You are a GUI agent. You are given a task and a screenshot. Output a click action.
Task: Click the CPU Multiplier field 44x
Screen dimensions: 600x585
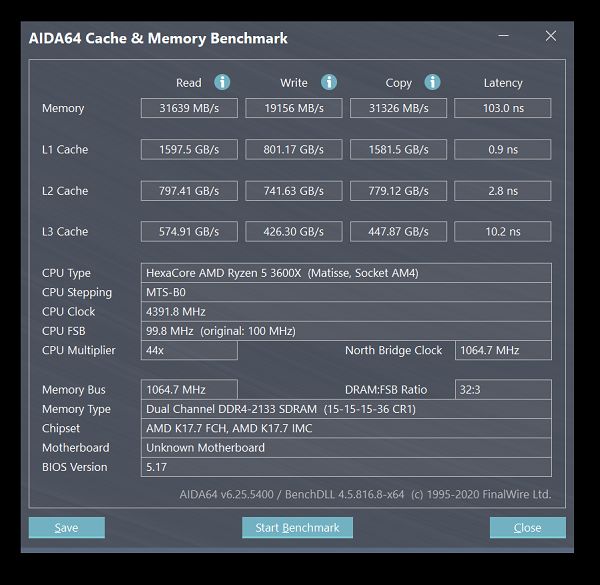[x=189, y=350]
